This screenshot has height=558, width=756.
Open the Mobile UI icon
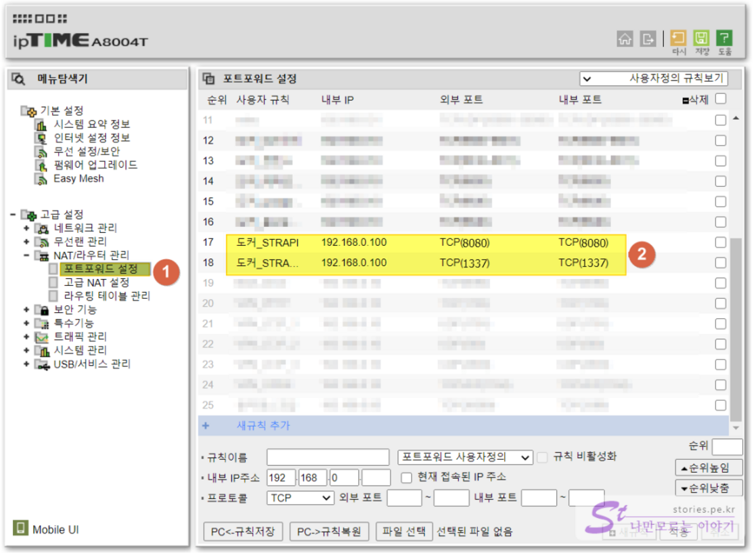click(20, 529)
